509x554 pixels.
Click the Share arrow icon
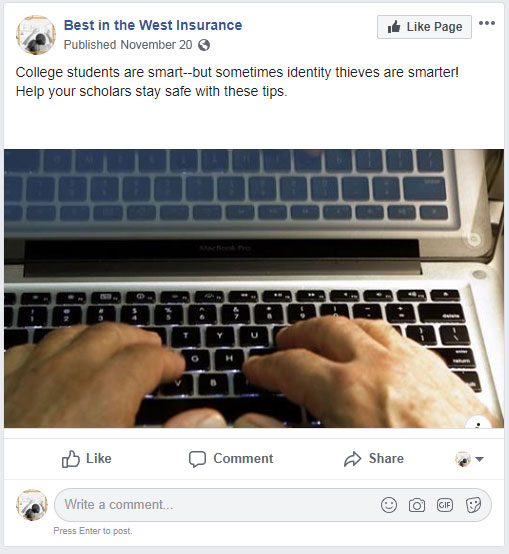(352, 459)
